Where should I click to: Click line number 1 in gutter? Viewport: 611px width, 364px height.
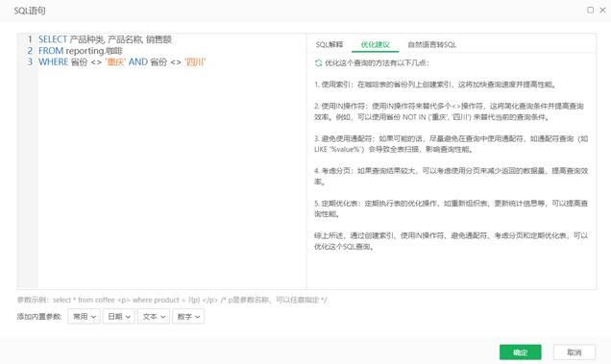tap(30, 39)
